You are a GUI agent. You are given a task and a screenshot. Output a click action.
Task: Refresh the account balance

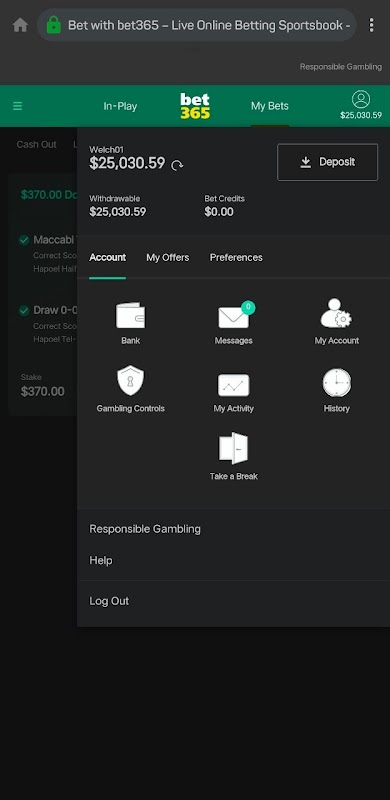click(177, 165)
